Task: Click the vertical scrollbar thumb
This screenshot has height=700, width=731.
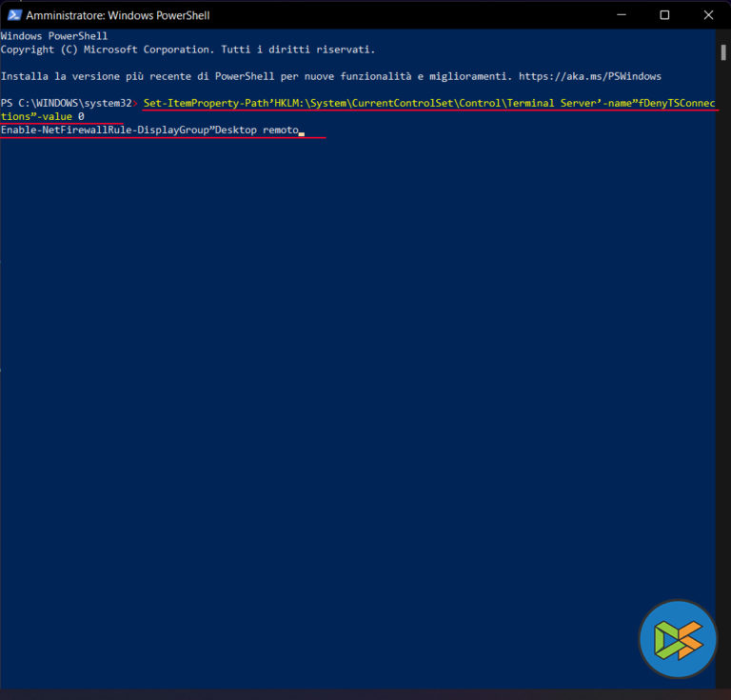Action: (723, 52)
